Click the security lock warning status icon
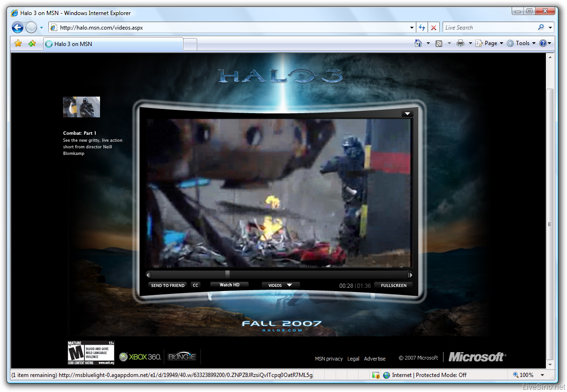This screenshot has height=392, width=567. coord(375,375)
